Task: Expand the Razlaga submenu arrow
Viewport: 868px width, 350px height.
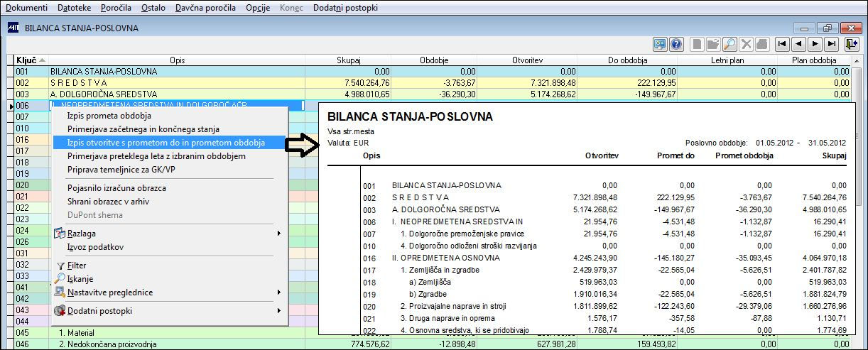Action: (x=279, y=234)
